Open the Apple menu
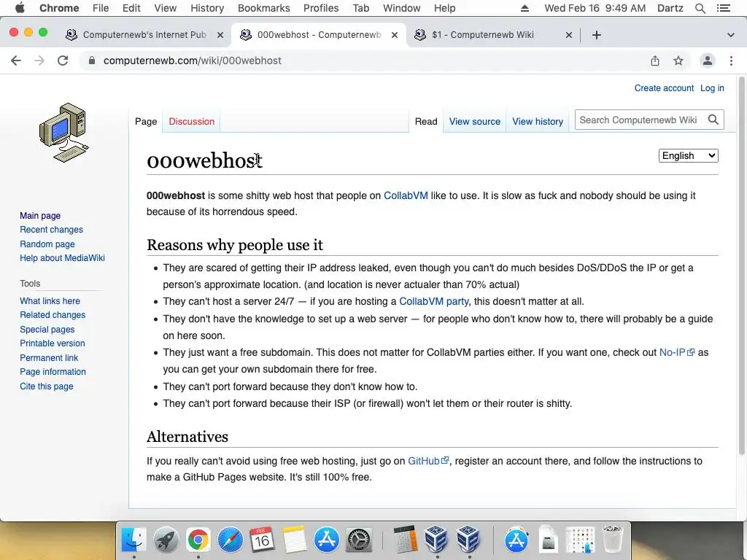 coord(20,8)
